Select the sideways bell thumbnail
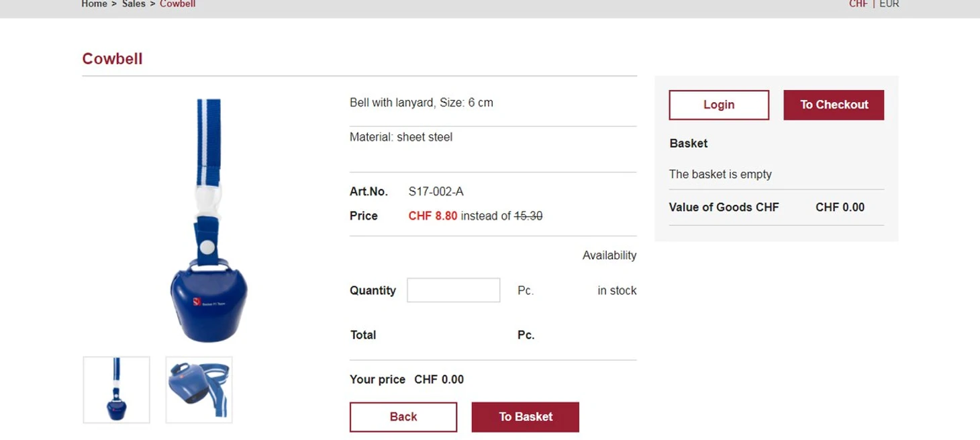The height and width of the screenshot is (440, 980). pyautogui.click(x=199, y=390)
